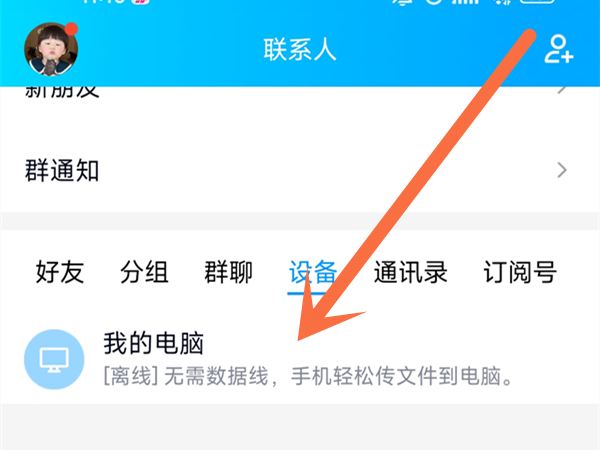The width and height of the screenshot is (600, 450).
Task: Open the 通讯录 tab
Action: (410, 272)
